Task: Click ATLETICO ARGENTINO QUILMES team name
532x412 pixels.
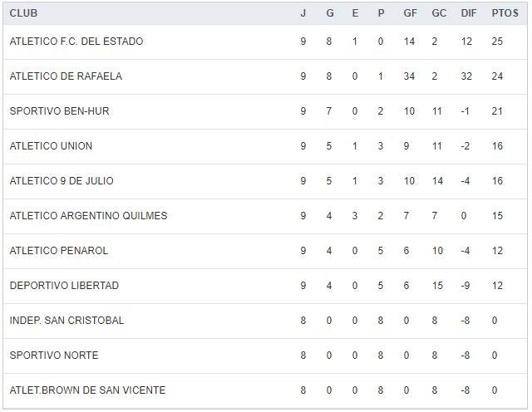Action: pos(88,216)
